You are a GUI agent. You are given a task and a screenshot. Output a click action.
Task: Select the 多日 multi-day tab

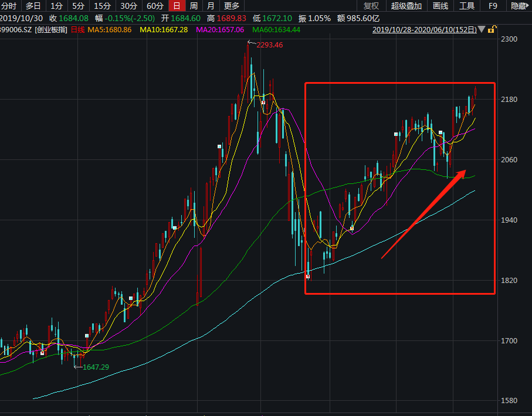click(x=33, y=6)
